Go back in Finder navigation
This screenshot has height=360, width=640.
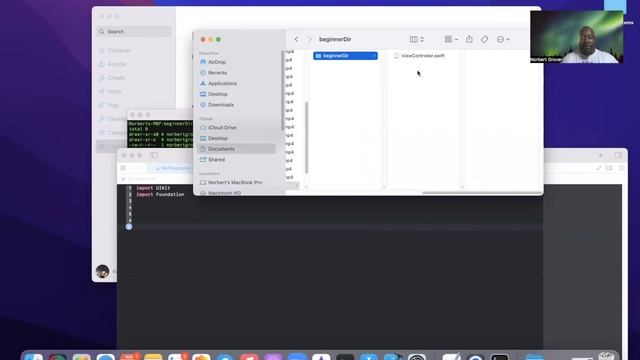[x=296, y=39]
